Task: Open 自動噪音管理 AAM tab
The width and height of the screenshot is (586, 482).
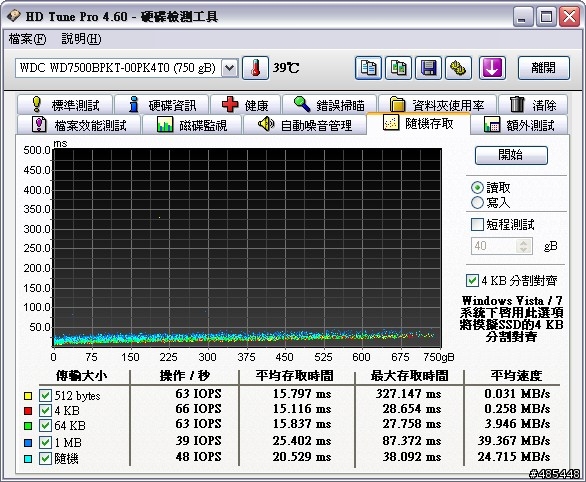Action: point(305,125)
